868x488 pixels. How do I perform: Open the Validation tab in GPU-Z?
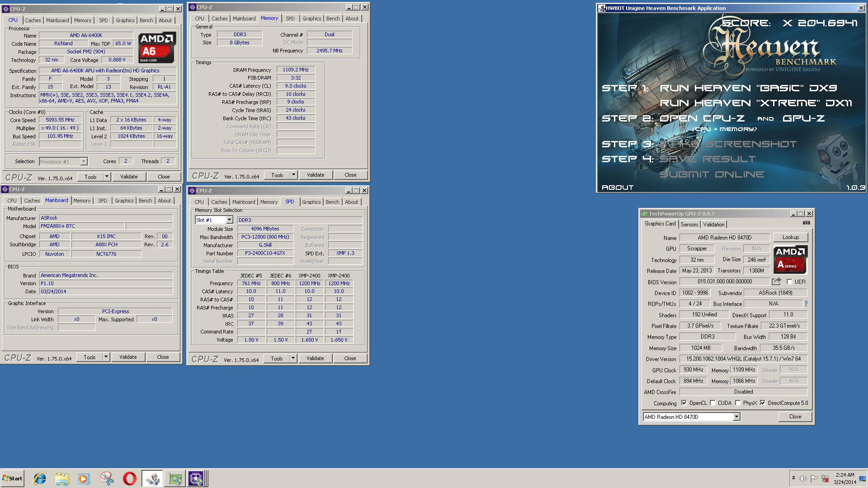tap(714, 225)
